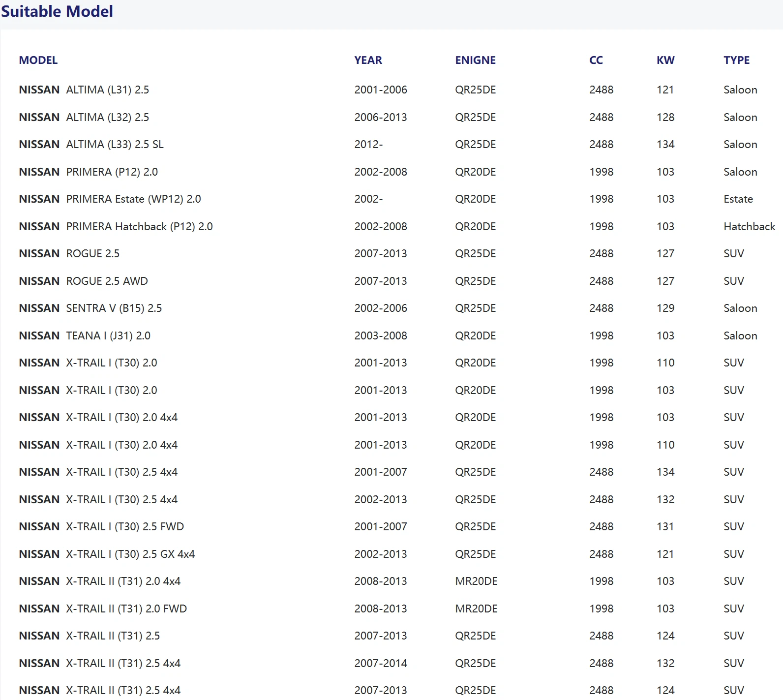The image size is (783, 700).
Task: Select the PRIMERA Hatchback (P12) 2.0 cell
Action: [x=116, y=226]
